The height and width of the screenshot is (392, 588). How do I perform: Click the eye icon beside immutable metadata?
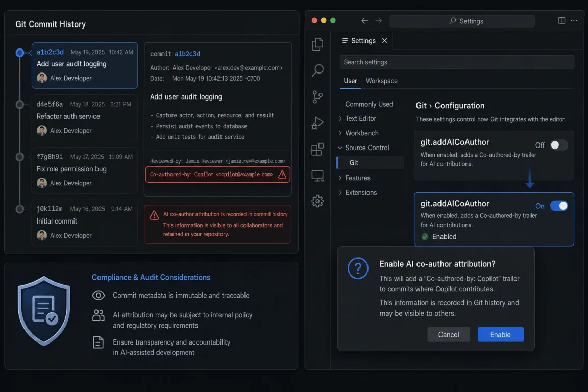coord(98,295)
